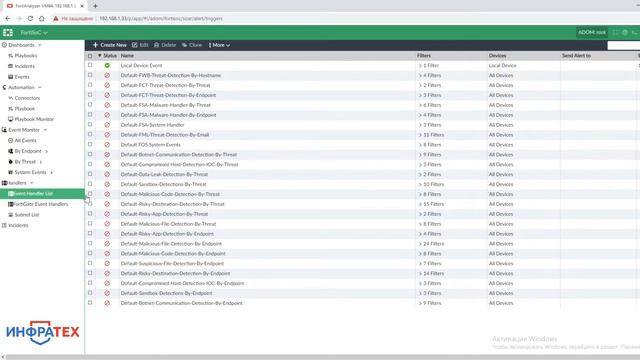Open a new browser tab
This screenshot has width=640, height=360.
point(95,6)
